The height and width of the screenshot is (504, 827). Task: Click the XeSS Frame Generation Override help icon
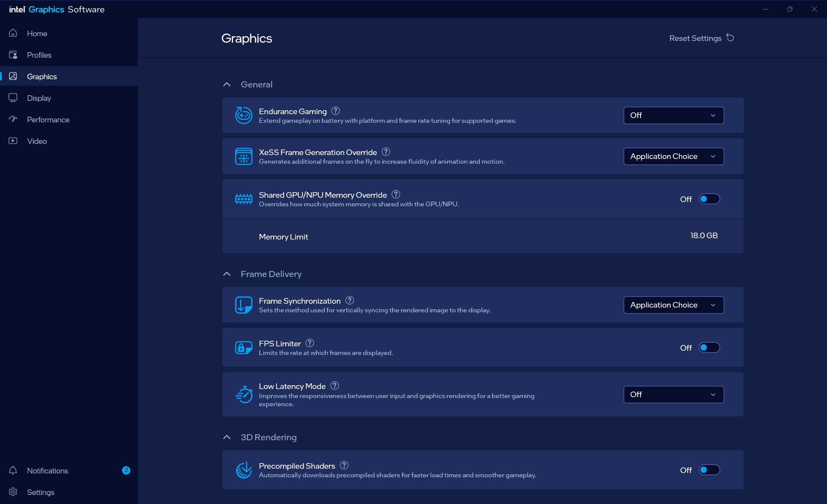coord(386,152)
